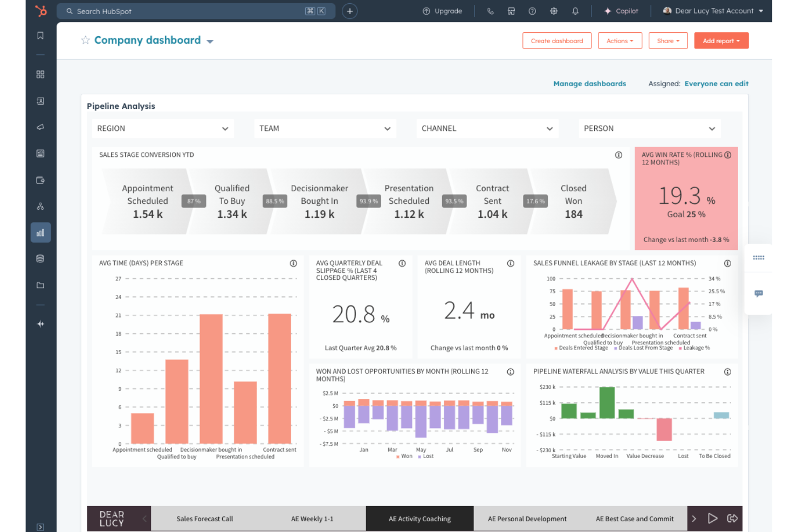This screenshot has width=798, height=532.
Task: Open the REGION filter dropdown
Action: point(162,128)
